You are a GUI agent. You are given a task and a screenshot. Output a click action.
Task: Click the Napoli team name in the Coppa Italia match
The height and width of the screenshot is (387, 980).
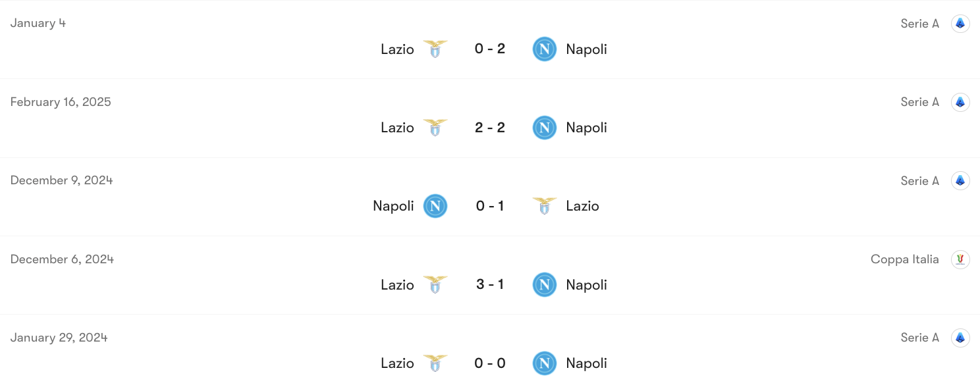coord(586,284)
